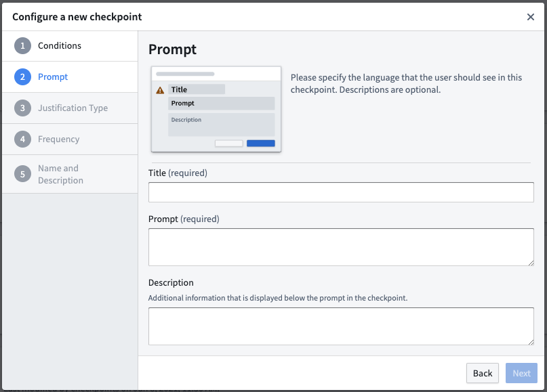Click the warning triangle in preview image
This screenshot has width=547, height=392.
(x=160, y=91)
